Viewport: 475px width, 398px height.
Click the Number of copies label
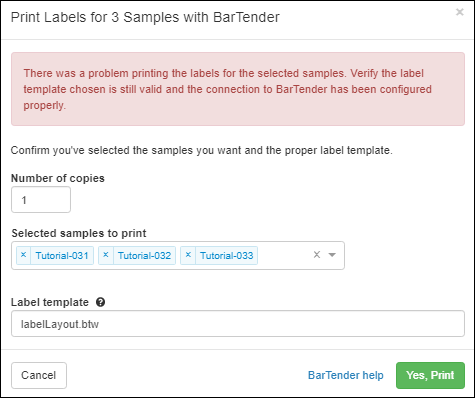pos(58,178)
